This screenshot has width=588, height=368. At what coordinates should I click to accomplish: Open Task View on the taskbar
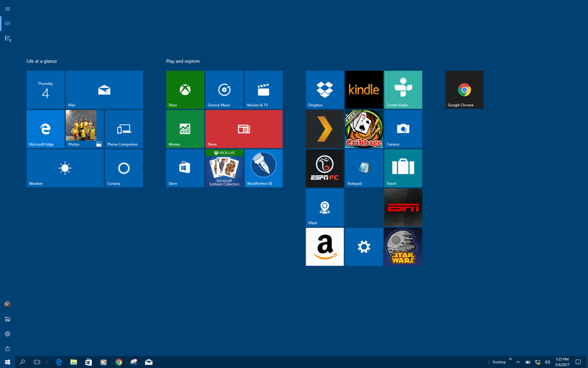point(37,362)
